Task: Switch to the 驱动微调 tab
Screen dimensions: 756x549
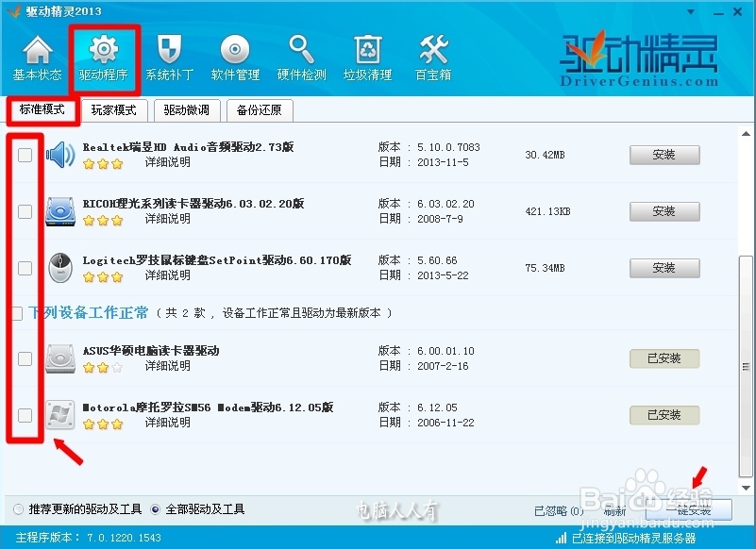Action: (187, 110)
